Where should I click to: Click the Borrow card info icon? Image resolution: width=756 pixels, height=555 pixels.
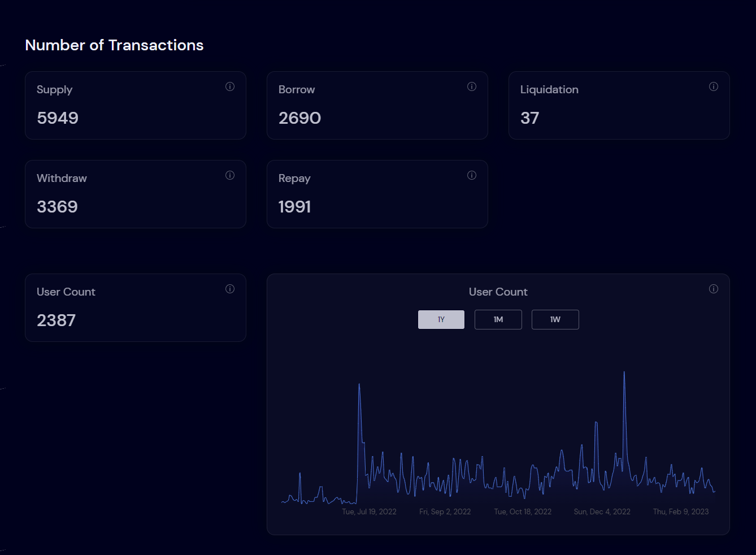coord(472,86)
